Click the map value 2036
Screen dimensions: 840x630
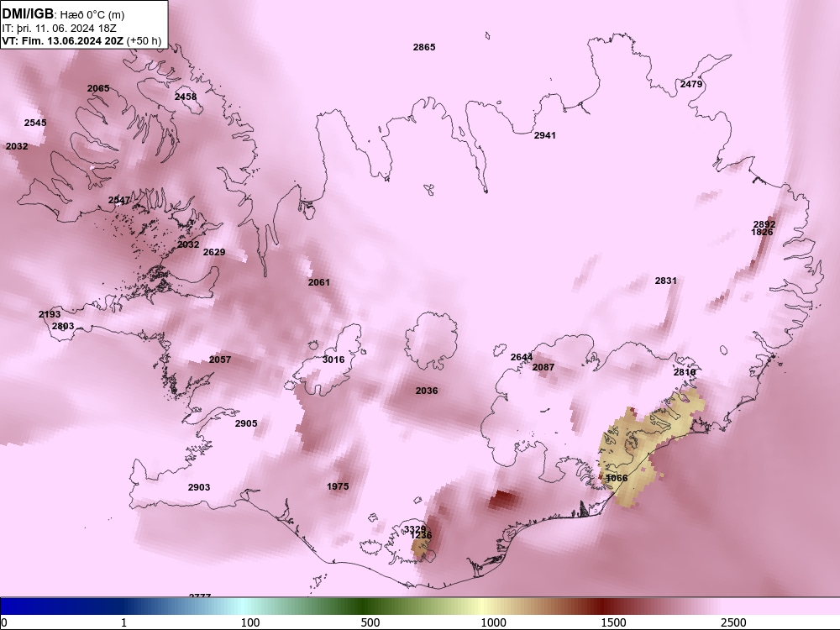(x=427, y=391)
